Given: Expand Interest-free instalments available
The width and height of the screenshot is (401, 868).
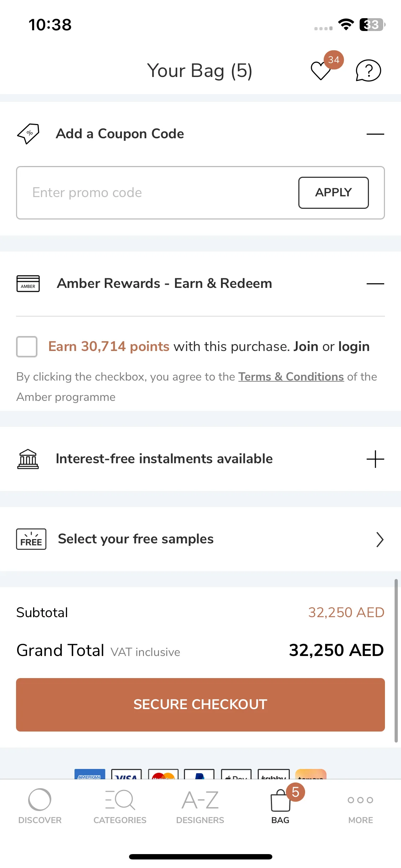Looking at the screenshot, I should (x=375, y=459).
